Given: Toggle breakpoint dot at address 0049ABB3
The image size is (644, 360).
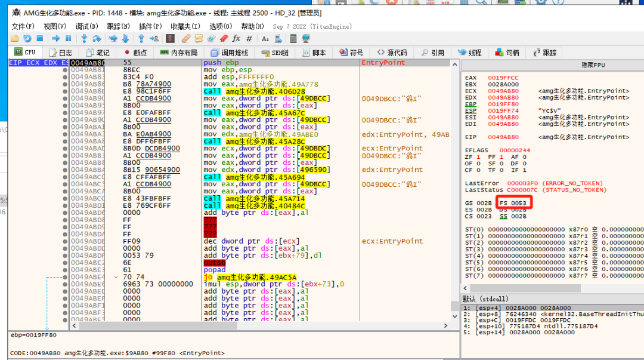Looking at the screenshot, I should (65, 155).
